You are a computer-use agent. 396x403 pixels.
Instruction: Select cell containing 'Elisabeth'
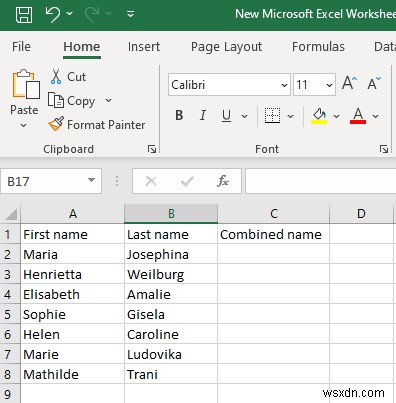[x=72, y=294]
